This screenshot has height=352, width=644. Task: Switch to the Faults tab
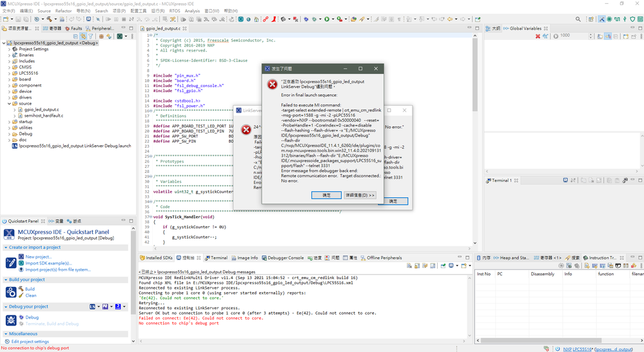click(x=73, y=28)
